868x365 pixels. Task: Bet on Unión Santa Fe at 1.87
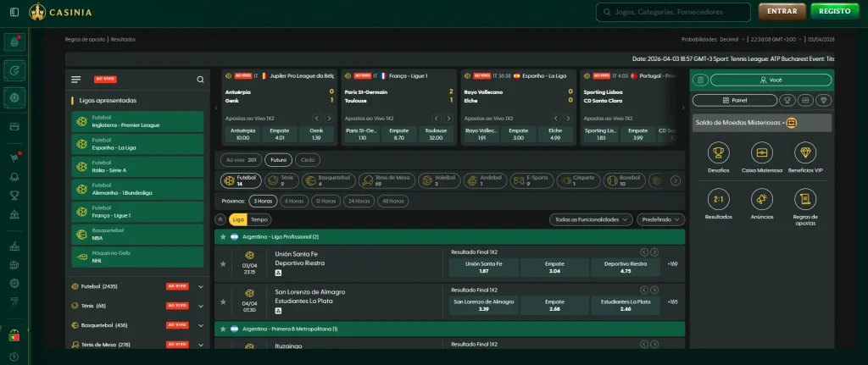[x=484, y=268]
